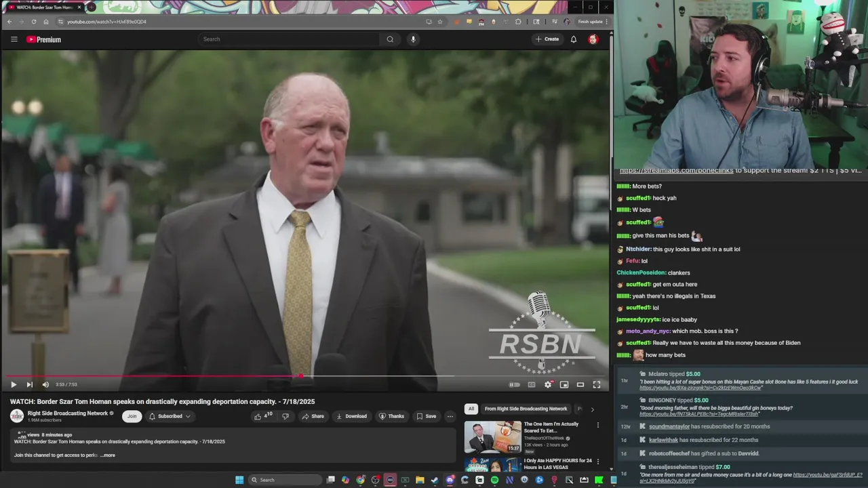The width and height of the screenshot is (868, 488).
Task: Open the YouTube hamburger guide menu
Action: click(14, 39)
